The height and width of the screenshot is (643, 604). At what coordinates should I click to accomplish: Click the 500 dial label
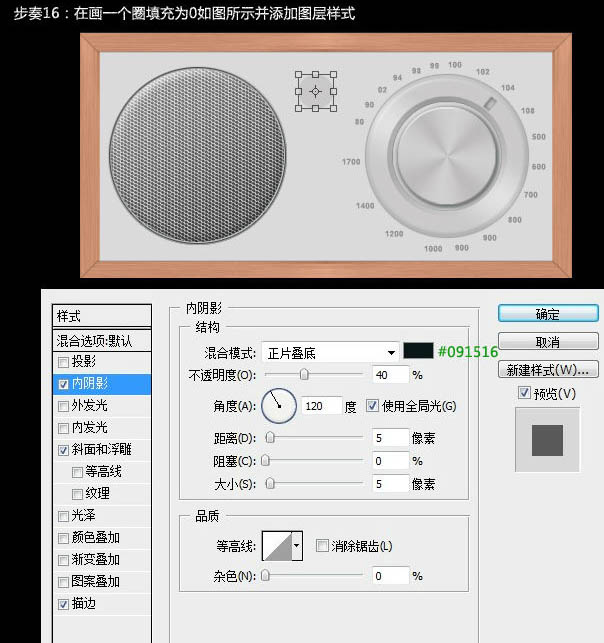pos(538,137)
